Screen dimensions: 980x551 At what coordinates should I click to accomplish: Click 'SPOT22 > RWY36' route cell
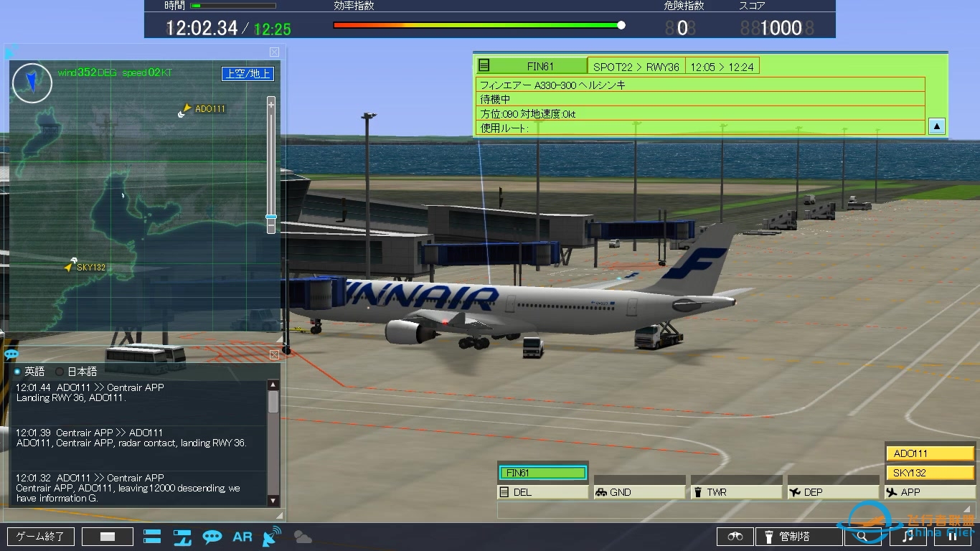point(636,67)
